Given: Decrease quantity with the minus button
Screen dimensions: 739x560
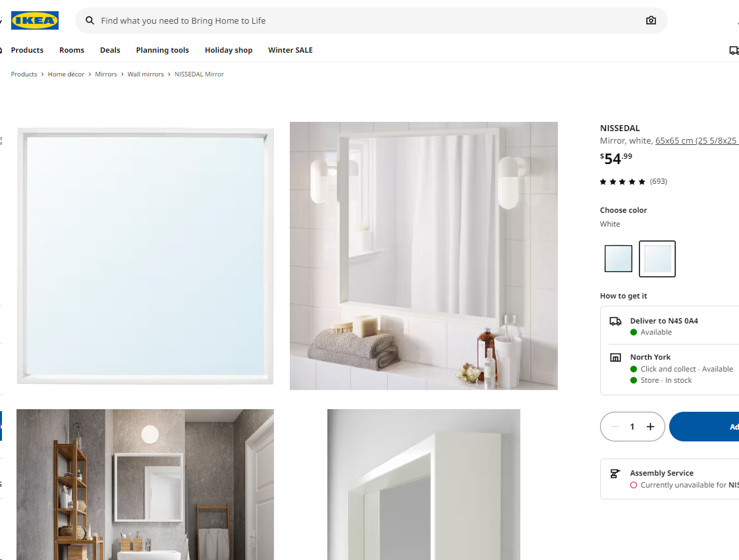Looking at the screenshot, I should pos(615,427).
